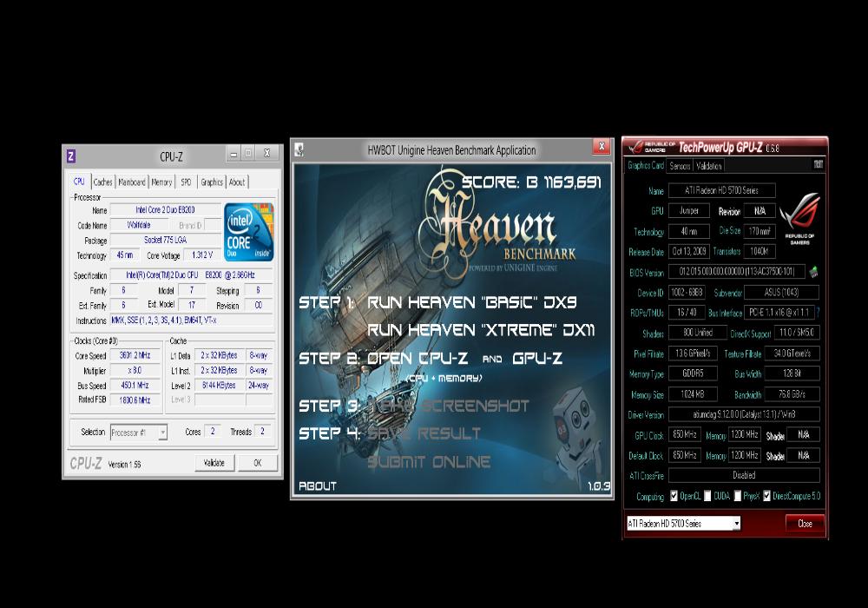Viewport: 868px width, 608px height.
Task: Click the CPU-Z purple Z title icon
Action: coord(71,156)
